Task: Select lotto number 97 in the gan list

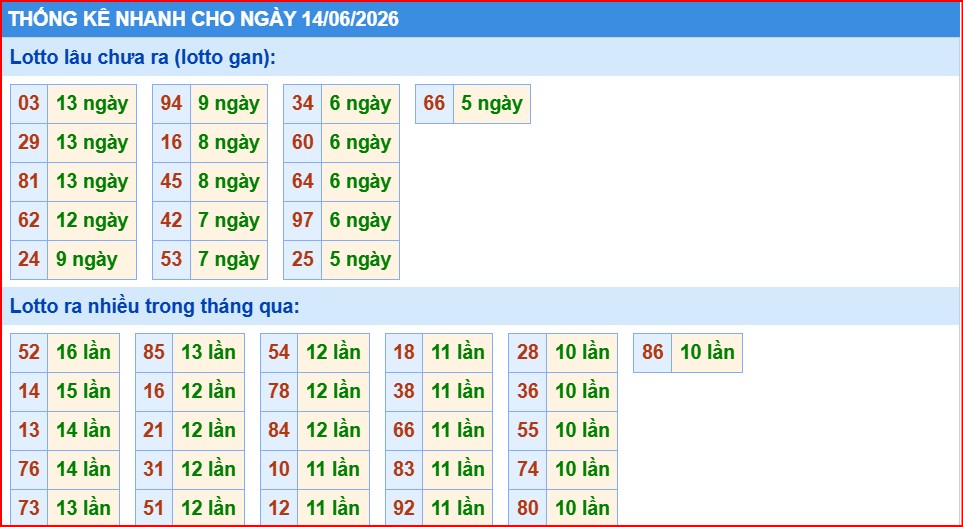Action: coord(303,221)
